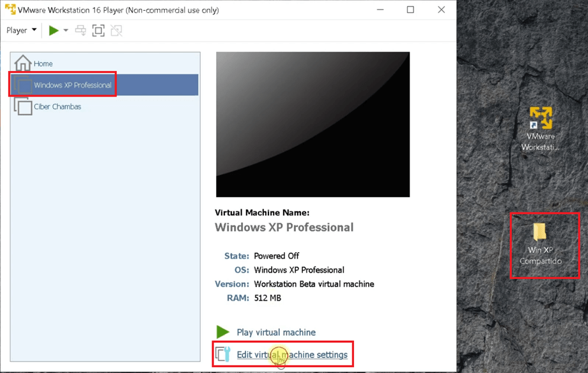This screenshot has width=588, height=373.
Task: Select the Win XP Compartido desktop folder
Action: coord(540,244)
